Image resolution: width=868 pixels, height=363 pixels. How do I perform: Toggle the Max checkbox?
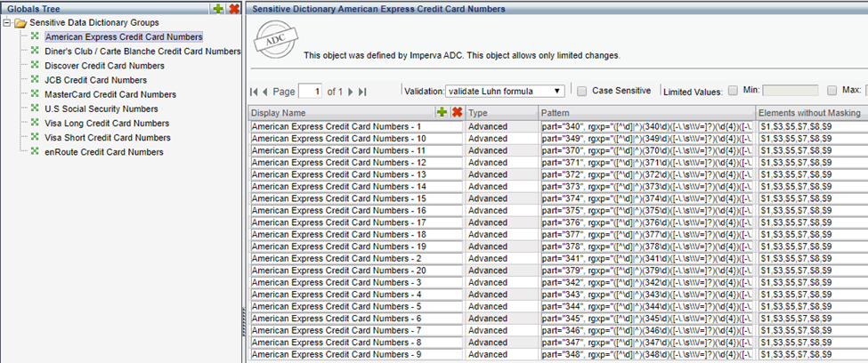[831, 91]
